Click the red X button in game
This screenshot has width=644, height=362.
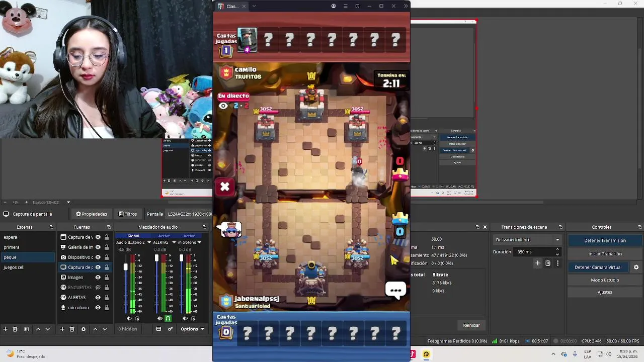tap(225, 187)
